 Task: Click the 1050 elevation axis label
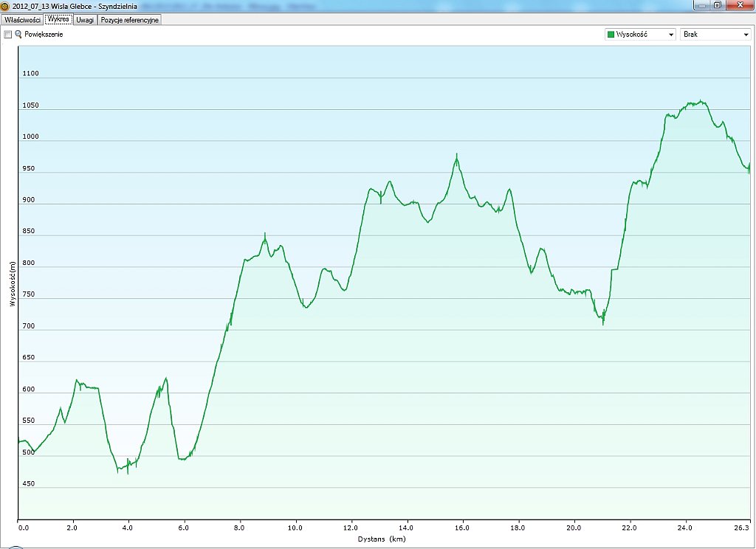31,106
